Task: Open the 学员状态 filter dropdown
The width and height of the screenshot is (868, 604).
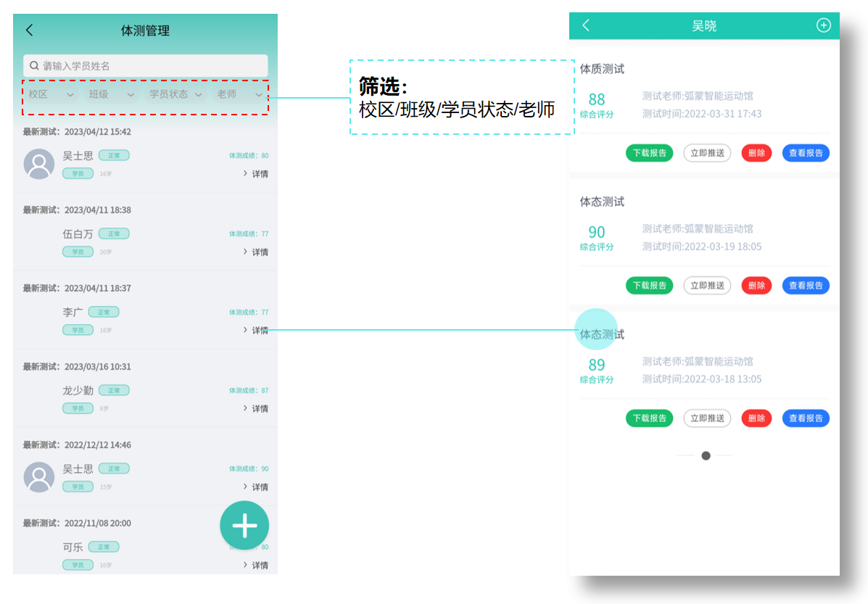Action: click(175, 94)
